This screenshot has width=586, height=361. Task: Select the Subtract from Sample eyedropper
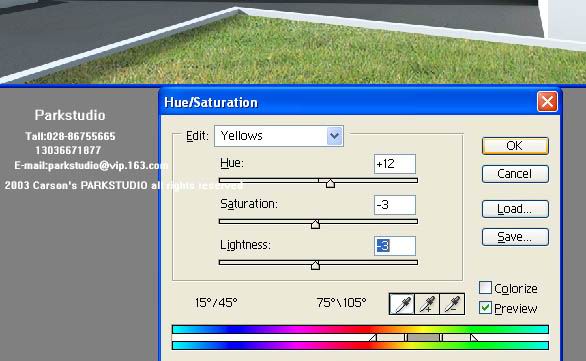tap(452, 304)
